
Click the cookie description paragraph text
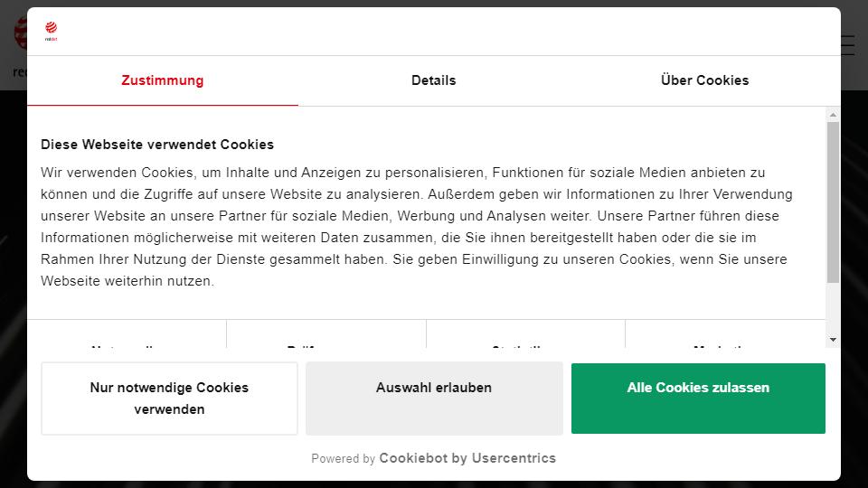coord(416,227)
